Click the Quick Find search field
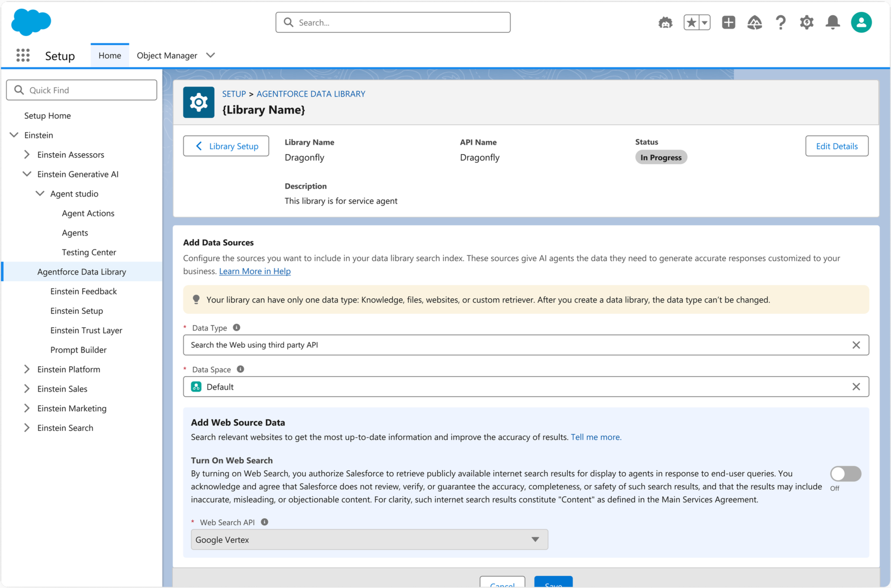The height and width of the screenshot is (588, 891). click(82, 90)
